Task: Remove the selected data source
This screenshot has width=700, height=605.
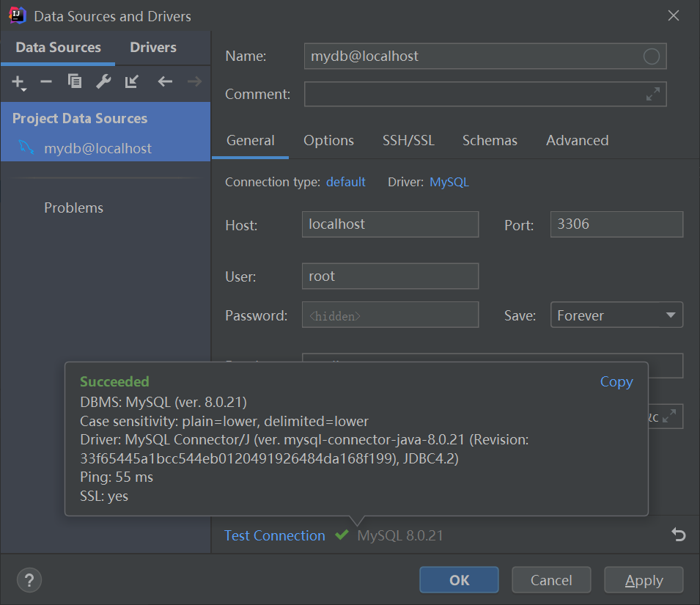Action: click(x=45, y=82)
